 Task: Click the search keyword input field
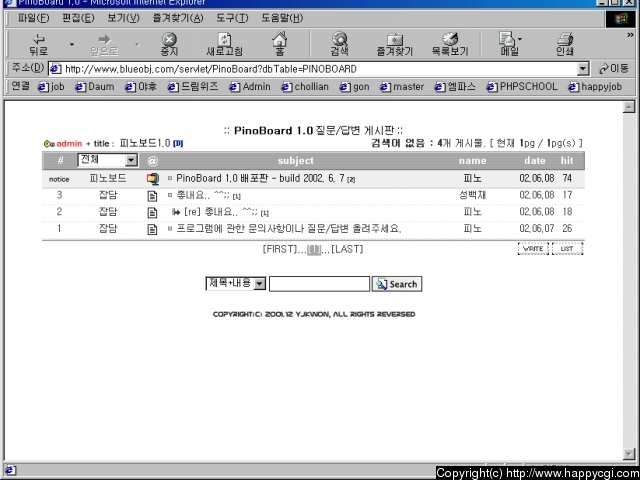[x=319, y=284]
